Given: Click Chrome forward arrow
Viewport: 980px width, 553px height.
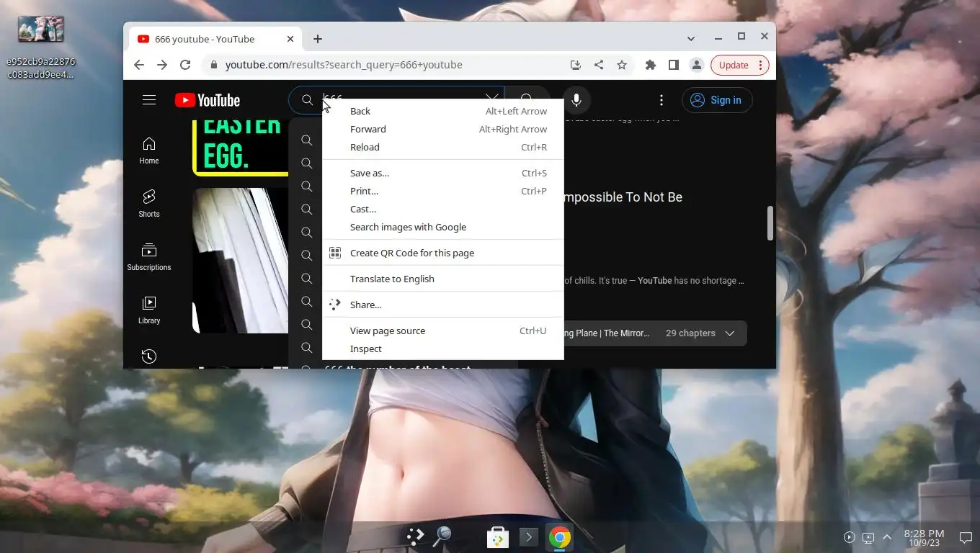Looking at the screenshot, I should [x=162, y=65].
